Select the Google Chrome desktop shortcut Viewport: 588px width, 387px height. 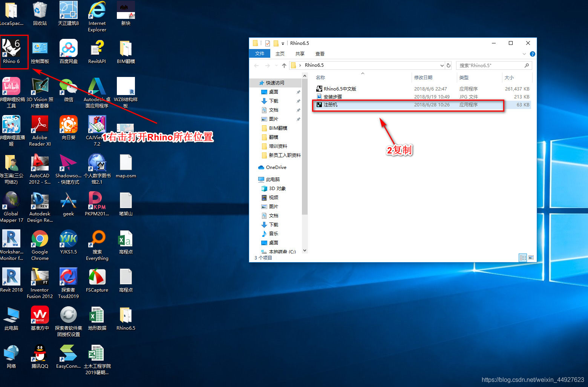[40, 245]
